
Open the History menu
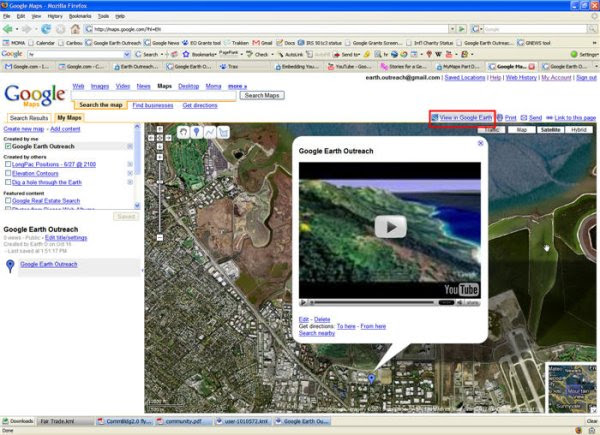pyautogui.click(x=55, y=16)
